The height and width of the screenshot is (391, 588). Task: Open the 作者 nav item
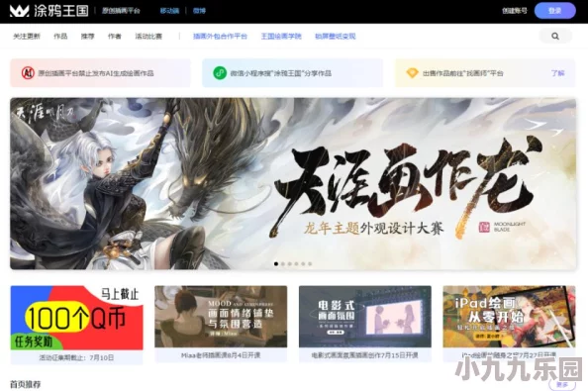115,37
